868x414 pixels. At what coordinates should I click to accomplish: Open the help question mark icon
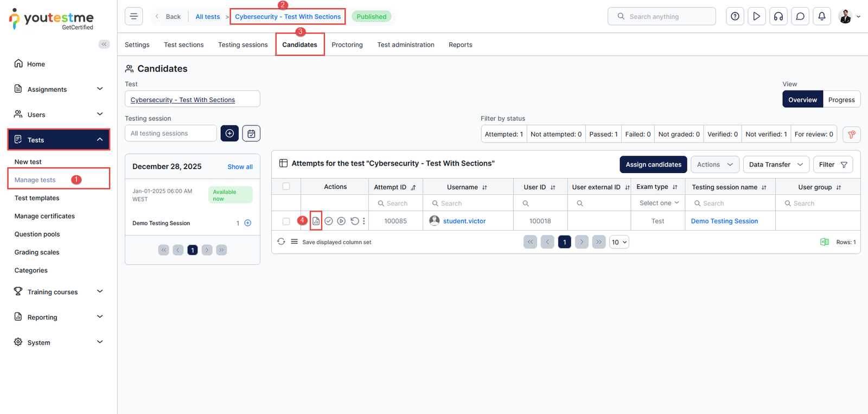(735, 16)
